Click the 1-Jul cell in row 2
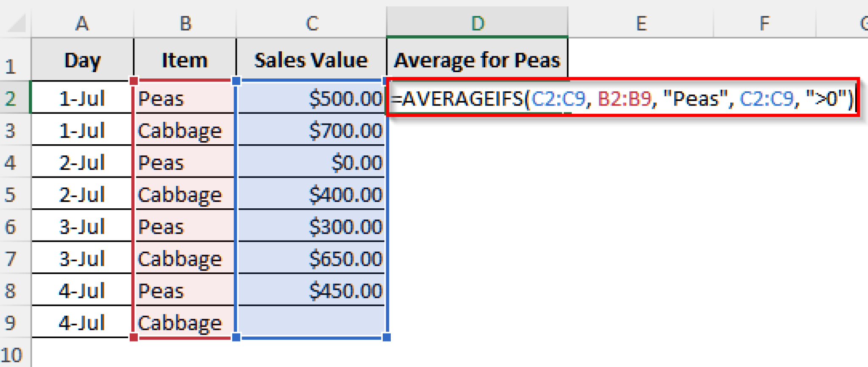This screenshot has width=868, height=367. pyautogui.click(x=83, y=98)
